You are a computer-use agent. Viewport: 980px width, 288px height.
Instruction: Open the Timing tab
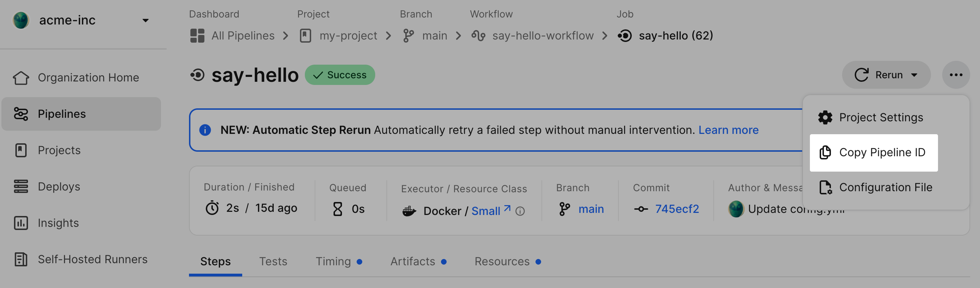point(333,261)
